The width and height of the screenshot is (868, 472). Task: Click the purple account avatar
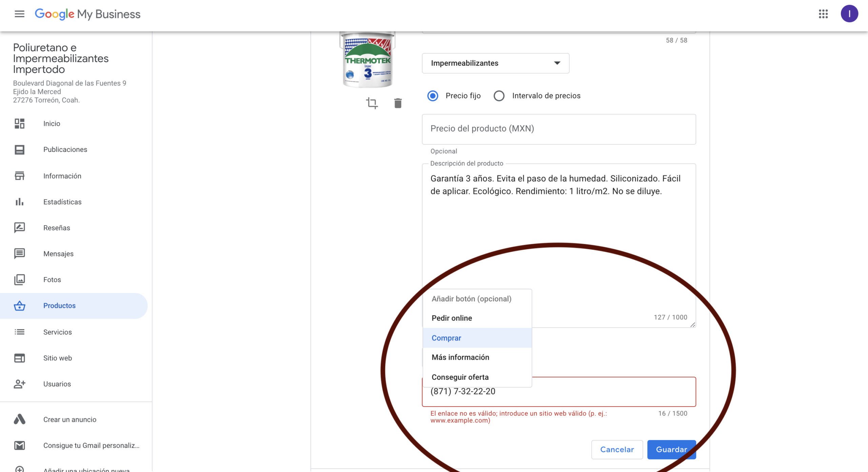coord(849,14)
